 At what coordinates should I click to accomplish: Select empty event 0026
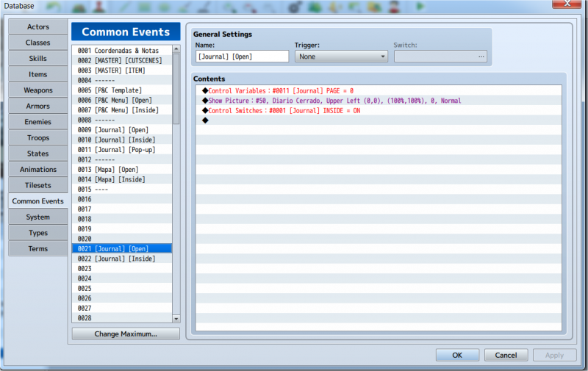coord(122,298)
